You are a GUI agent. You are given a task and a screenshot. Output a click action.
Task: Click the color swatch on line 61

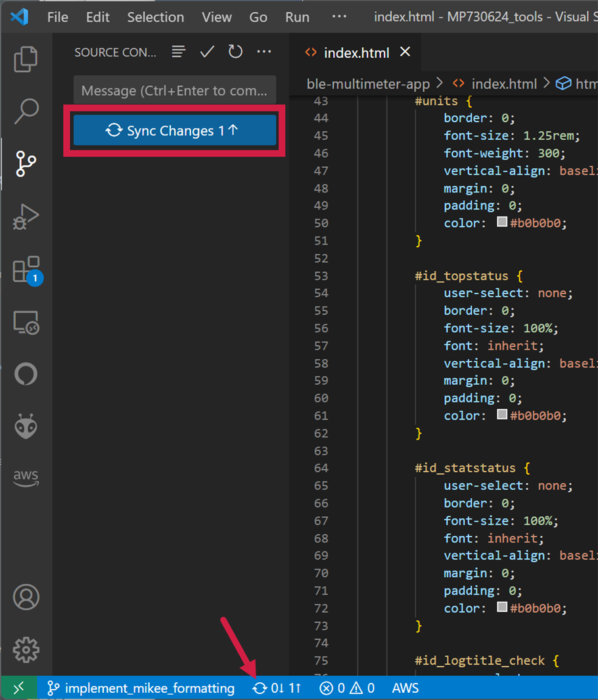coord(502,414)
